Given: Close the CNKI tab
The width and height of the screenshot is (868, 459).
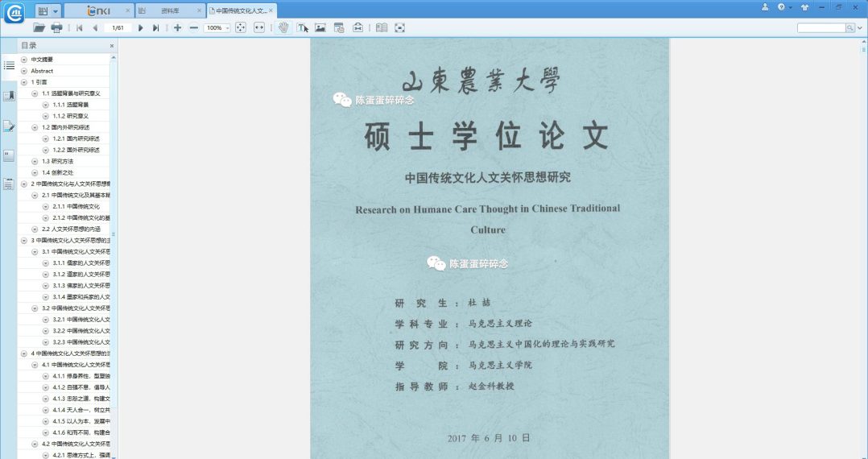Looking at the screenshot, I should click(128, 10).
